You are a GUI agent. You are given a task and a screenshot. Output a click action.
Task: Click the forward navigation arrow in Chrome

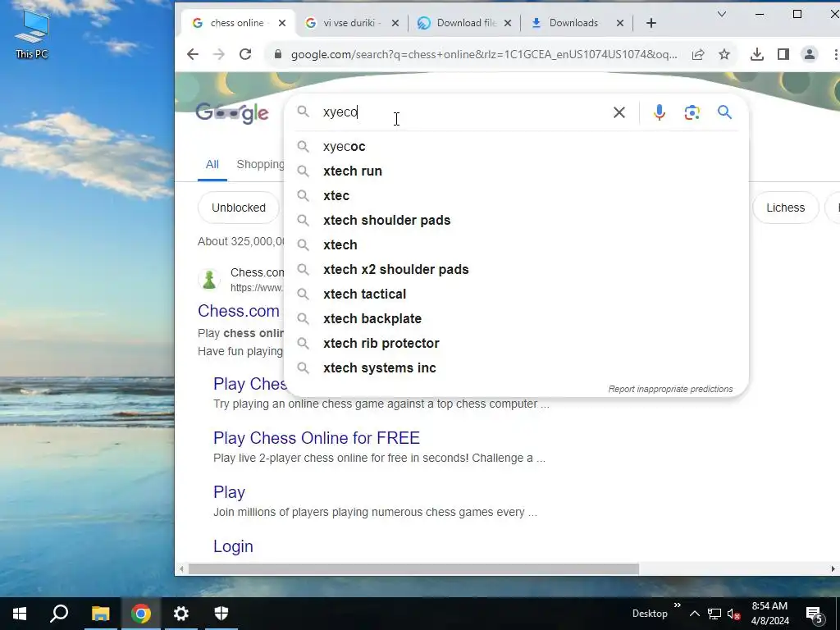click(218, 54)
